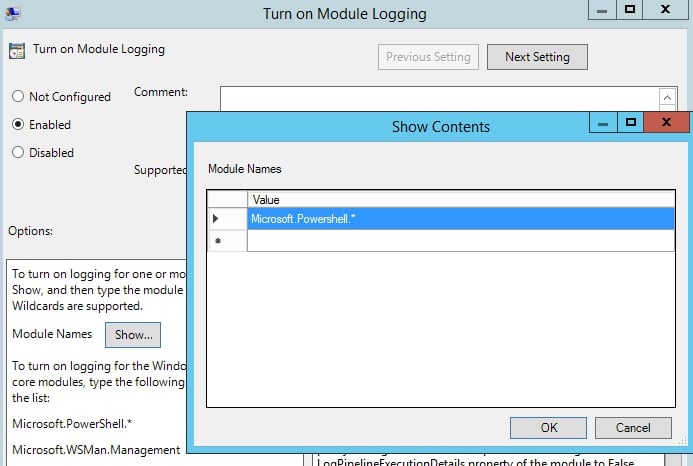Maximize the Show Contents dialog
The height and width of the screenshot is (466, 693).
(x=631, y=122)
